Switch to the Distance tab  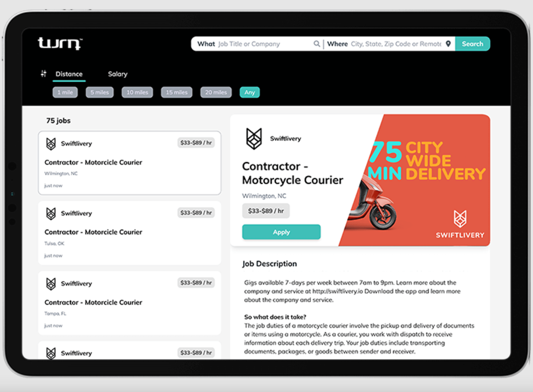[69, 74]
